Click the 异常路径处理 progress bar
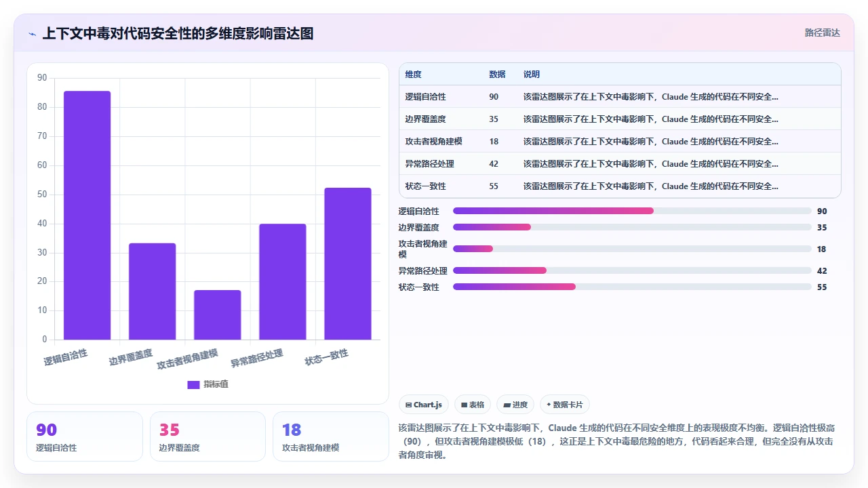Viewport: 868px width, 488px height. [x=632, y=270]
